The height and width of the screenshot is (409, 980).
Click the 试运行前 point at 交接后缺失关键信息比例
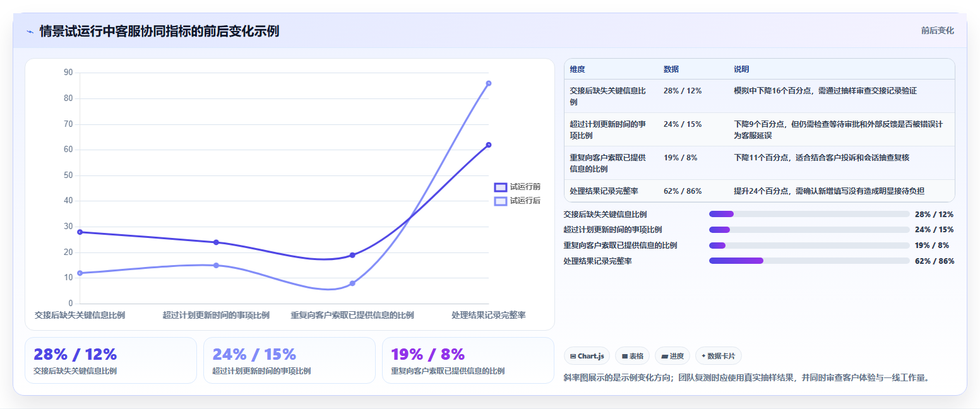click(80, 232)
